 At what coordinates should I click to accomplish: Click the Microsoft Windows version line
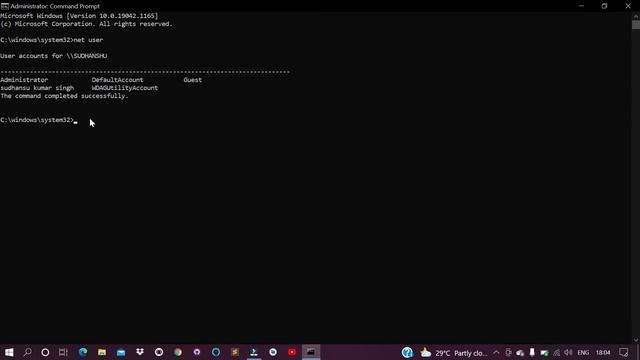(79, 16)
